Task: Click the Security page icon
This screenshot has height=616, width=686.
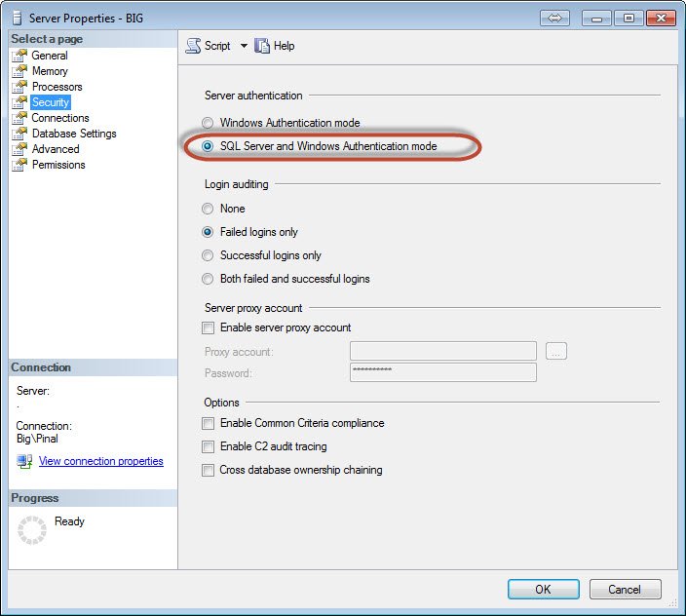Action: pos(19,102)
